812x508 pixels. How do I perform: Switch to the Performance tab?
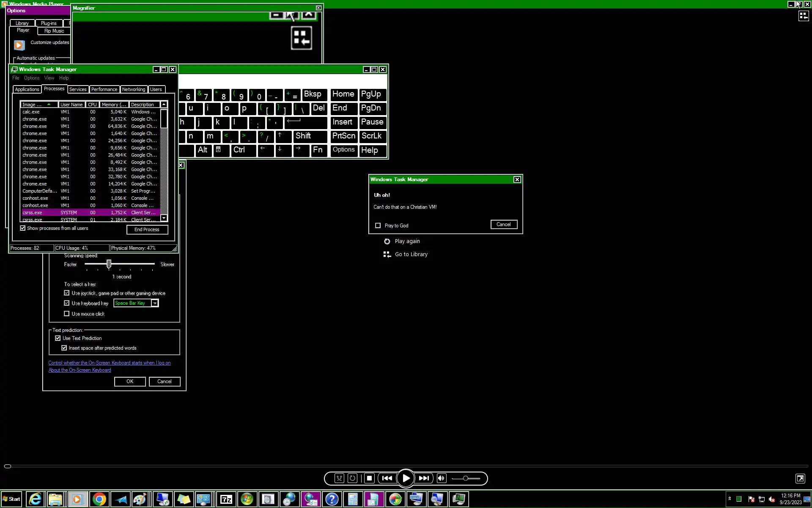(x=104, y=89)
